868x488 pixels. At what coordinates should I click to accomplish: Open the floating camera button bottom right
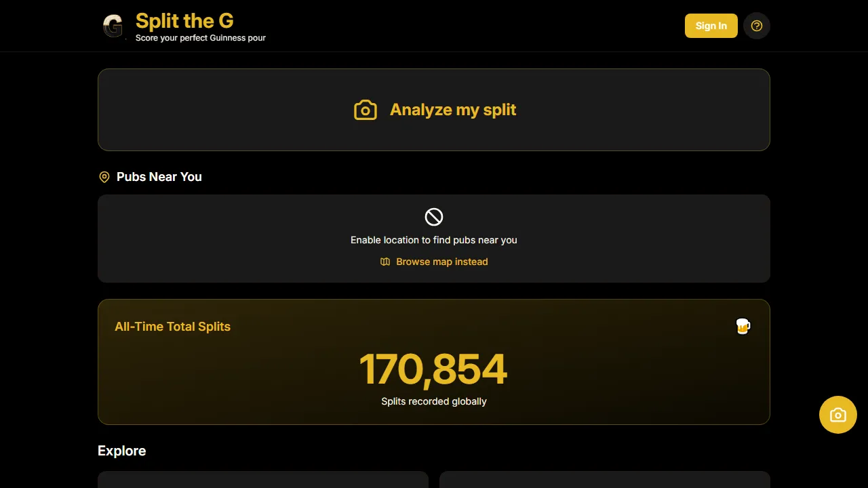(x=838, y=415)
